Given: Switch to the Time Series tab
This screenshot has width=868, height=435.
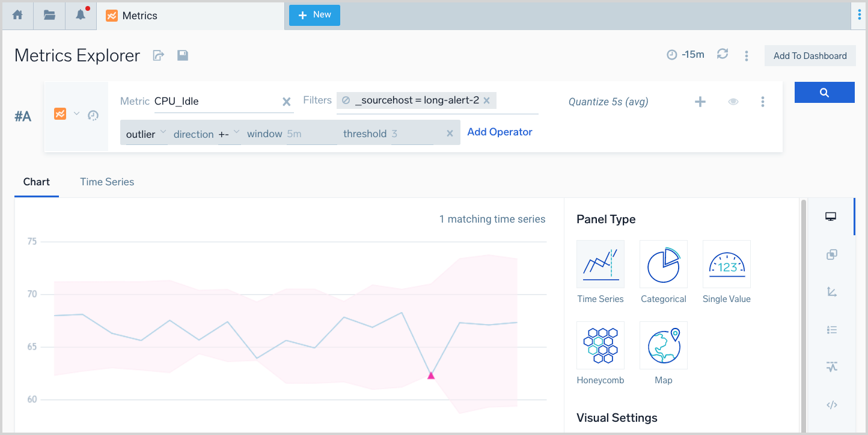Looking at the screenshot, I should pos(107,182).
